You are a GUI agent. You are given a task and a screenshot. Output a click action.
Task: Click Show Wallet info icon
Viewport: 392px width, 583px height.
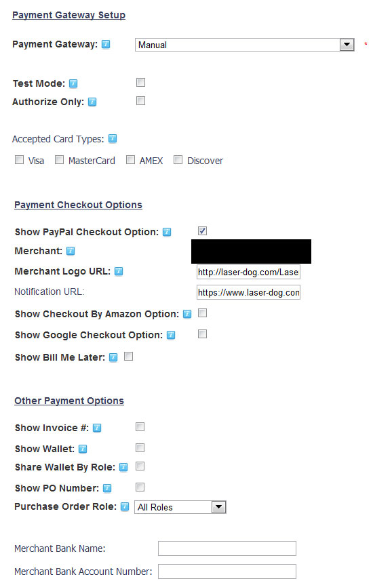point(83,449)
